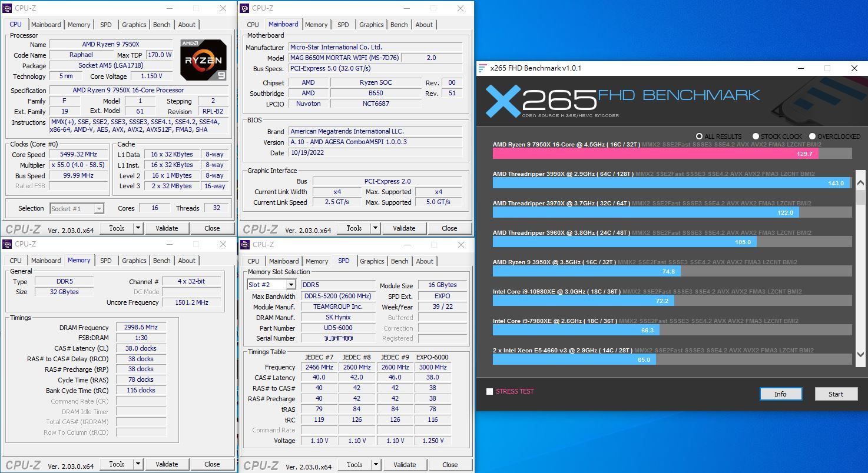Click the Bank Cycle Time 116 clocks value

(141, 390)
